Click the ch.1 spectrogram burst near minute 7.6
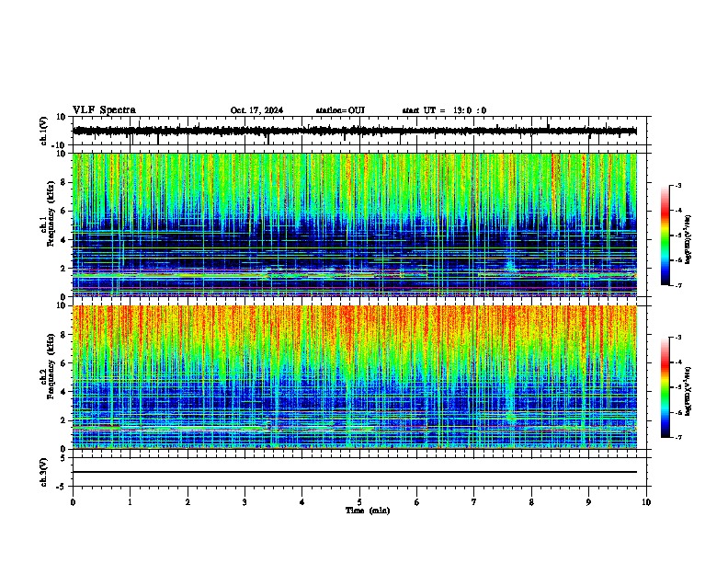The width and height of the screenshot is (728, 563). tap(510, 266)
